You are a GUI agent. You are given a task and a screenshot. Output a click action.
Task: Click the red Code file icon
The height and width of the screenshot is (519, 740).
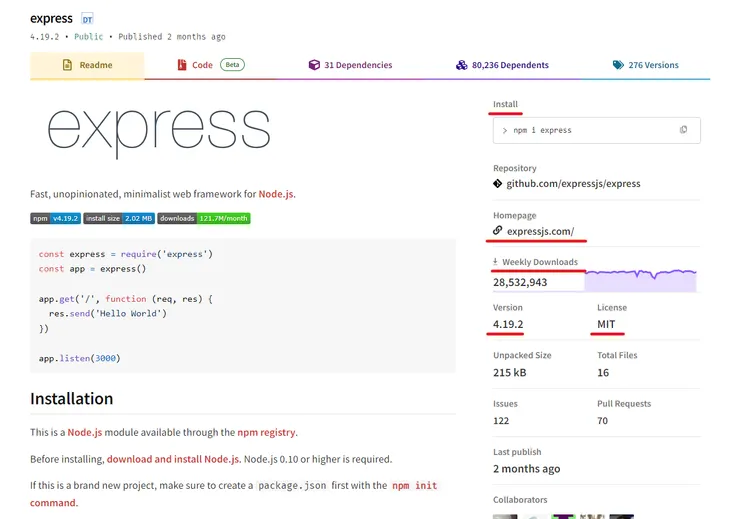[x=182, y=65]
